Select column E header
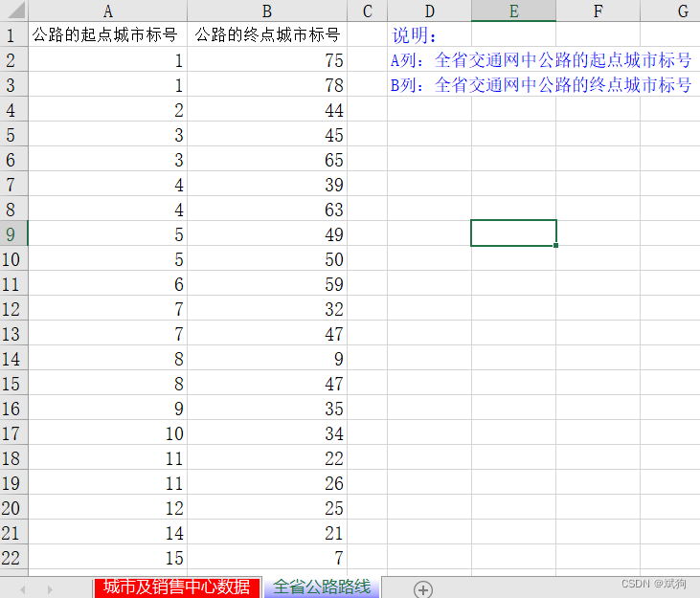Screen dimensions: 700x598 tap(513, 11)
